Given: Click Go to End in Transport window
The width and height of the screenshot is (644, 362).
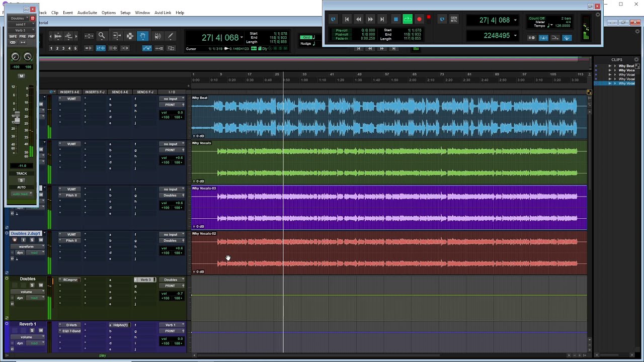Looking at the screenshot, I should [382, 19].
